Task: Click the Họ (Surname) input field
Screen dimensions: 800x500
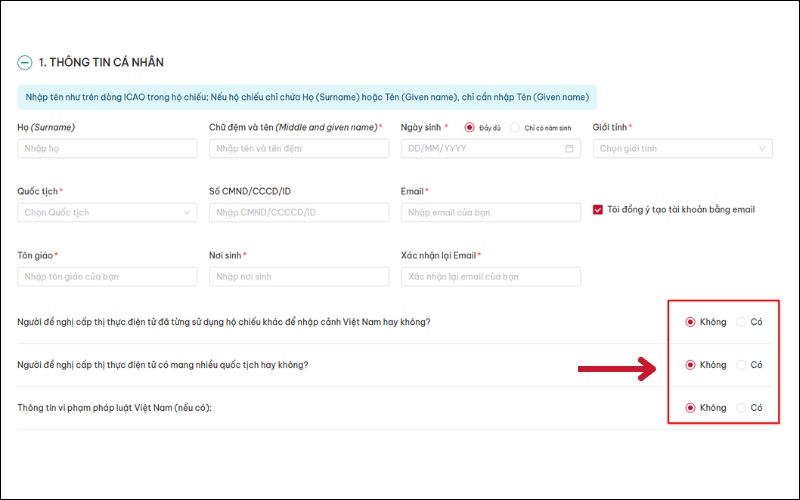Action: (107, 148)
